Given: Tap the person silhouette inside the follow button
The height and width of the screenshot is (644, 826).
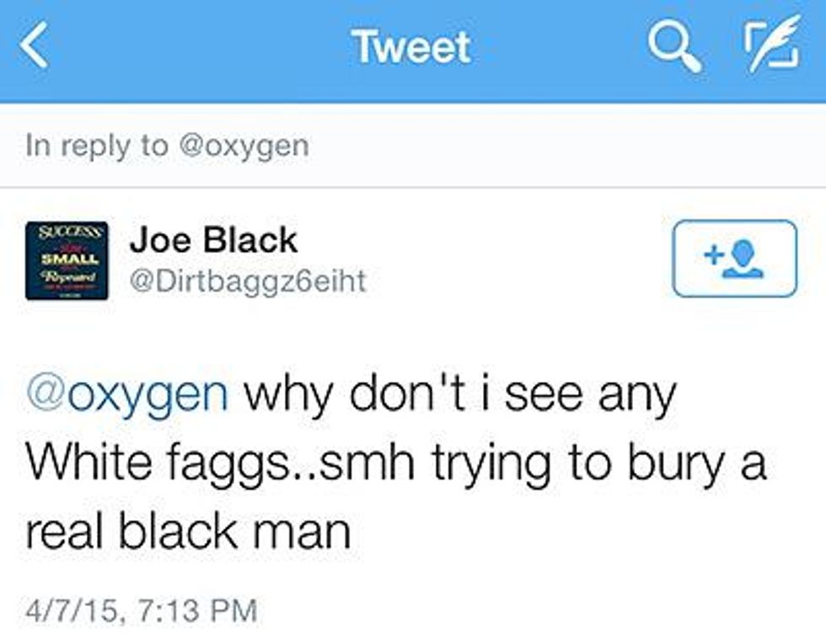Looking at the screenshot, I should [743, 259].
